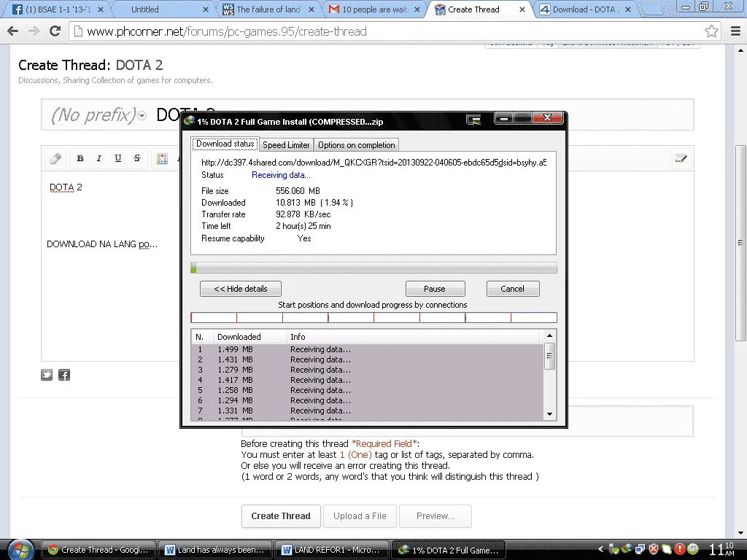The height and width of the screenshot is (560, 747).
Task: Click the IDM tray icon
Action: (627, 550)
